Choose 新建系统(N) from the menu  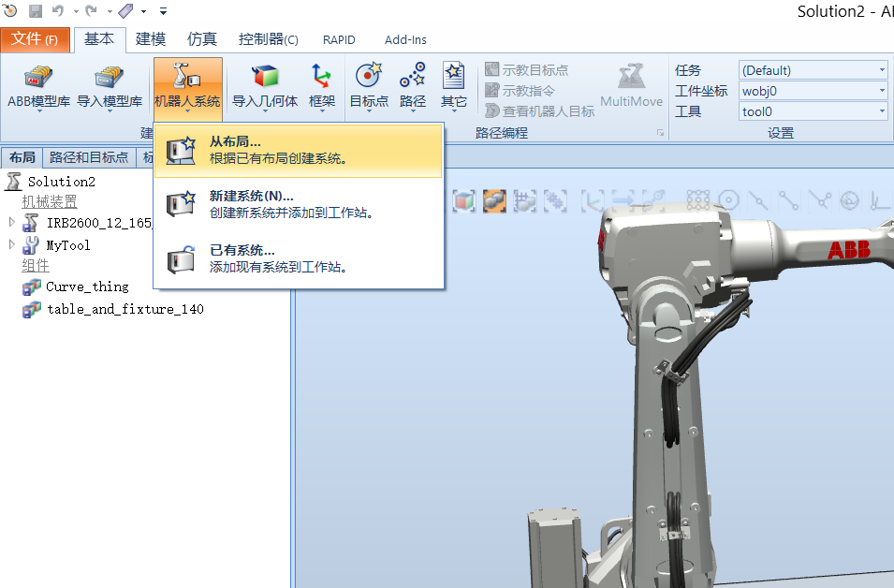click(234, 206)
